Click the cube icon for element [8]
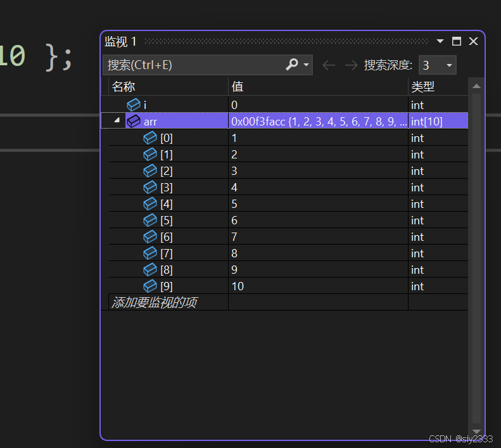The height and width of the screenshot is (448, 501). coord(150,269)
